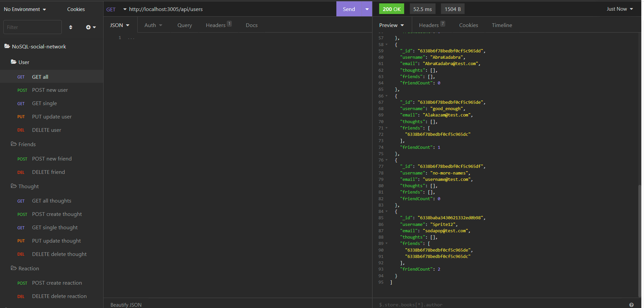Switch to the Timeline tab
Screen dimensions: 644x308
(502, 25)
